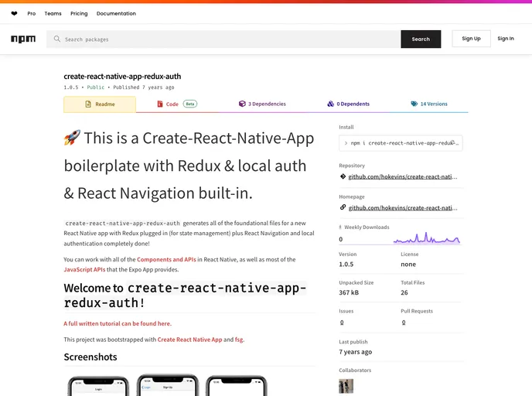The width and height of the screenshot is (532, 396).
Task: Click the Dependents boxes icon
Action: (330, 104)
